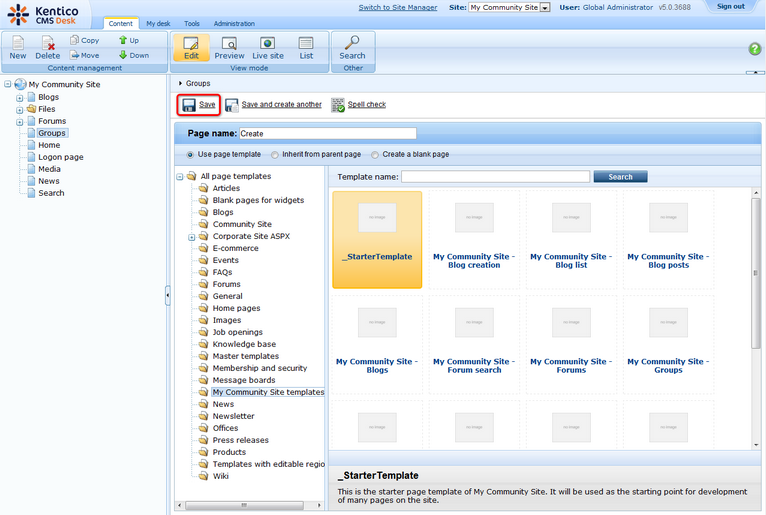766x515 pixels.
Task: Open help via green question mark
Action: 755,48
